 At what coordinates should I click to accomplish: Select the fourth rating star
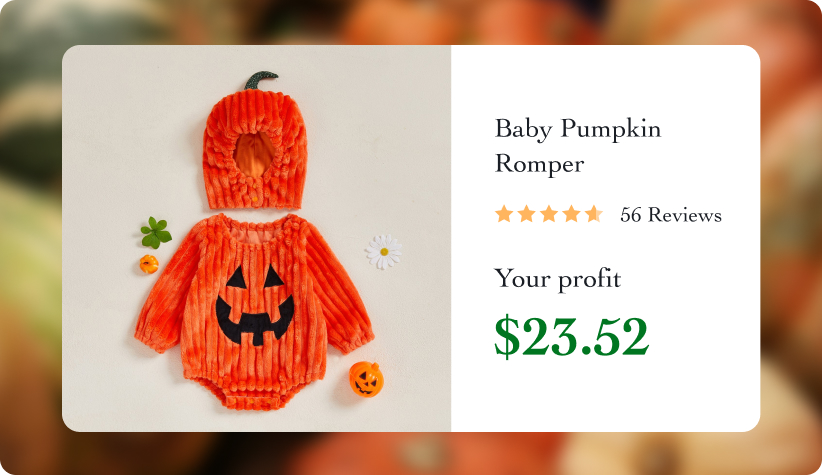(x=571, y=214)
